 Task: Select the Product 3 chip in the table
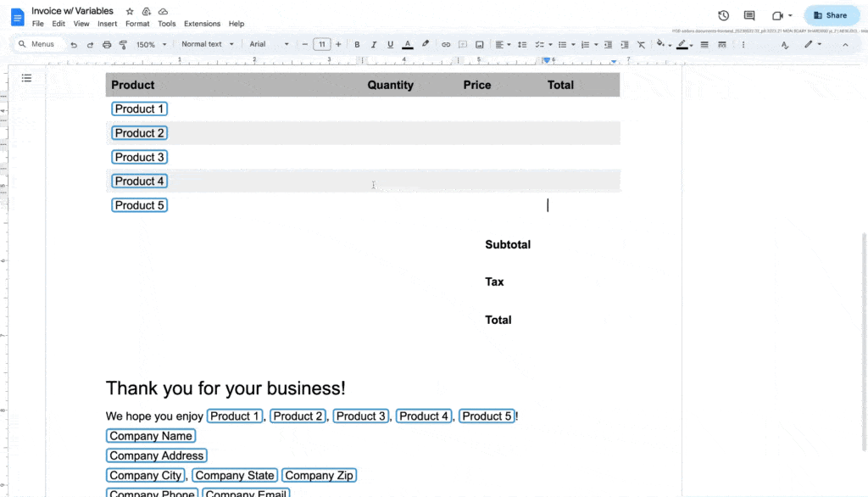(x=140, y=157)
